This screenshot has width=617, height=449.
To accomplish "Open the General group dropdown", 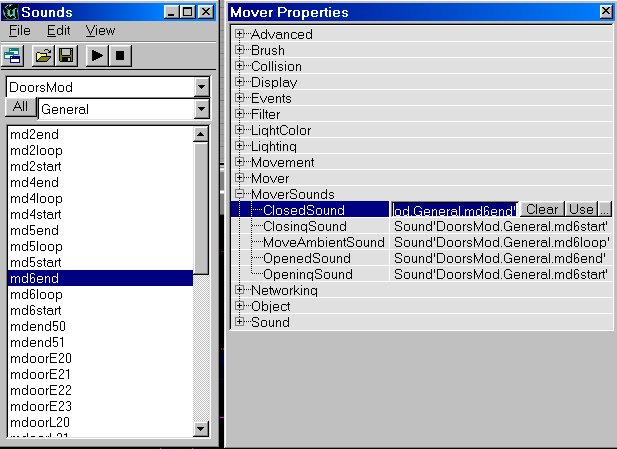I will [202, 109].
